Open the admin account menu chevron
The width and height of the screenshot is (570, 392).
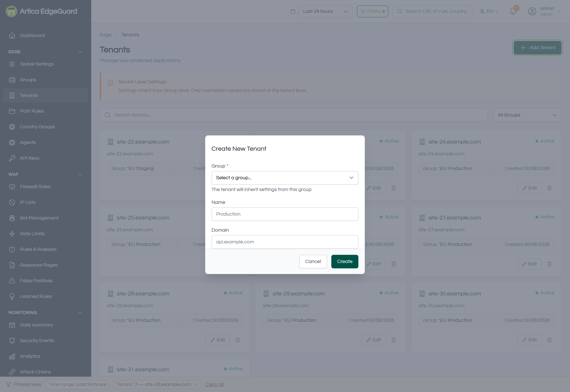pos(559,11)
